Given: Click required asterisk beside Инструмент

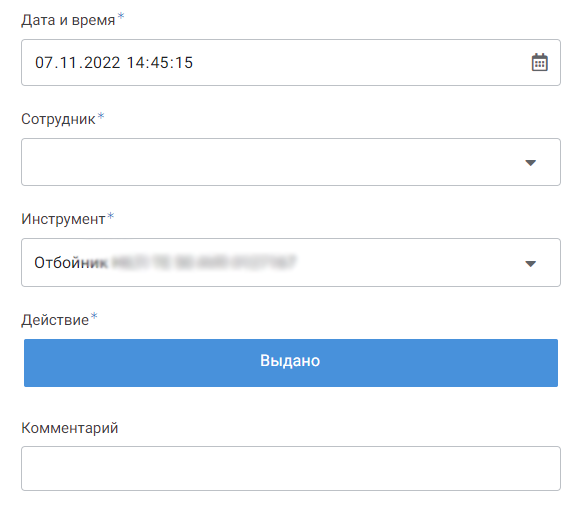Looking at the screenshot, I should [111, 216].
